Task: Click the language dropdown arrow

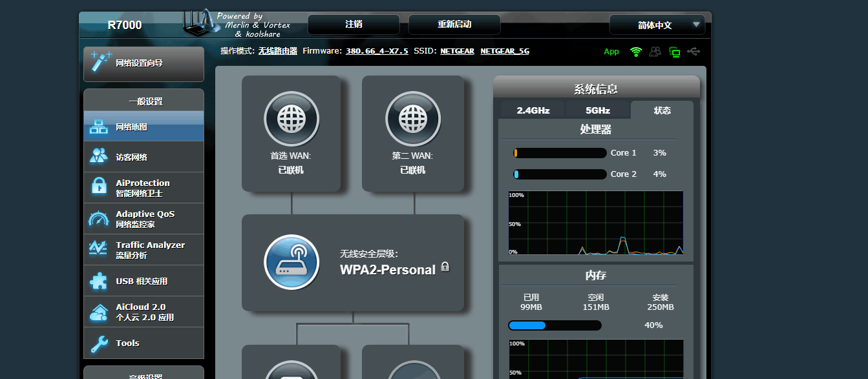Action: tap(696, 25)
